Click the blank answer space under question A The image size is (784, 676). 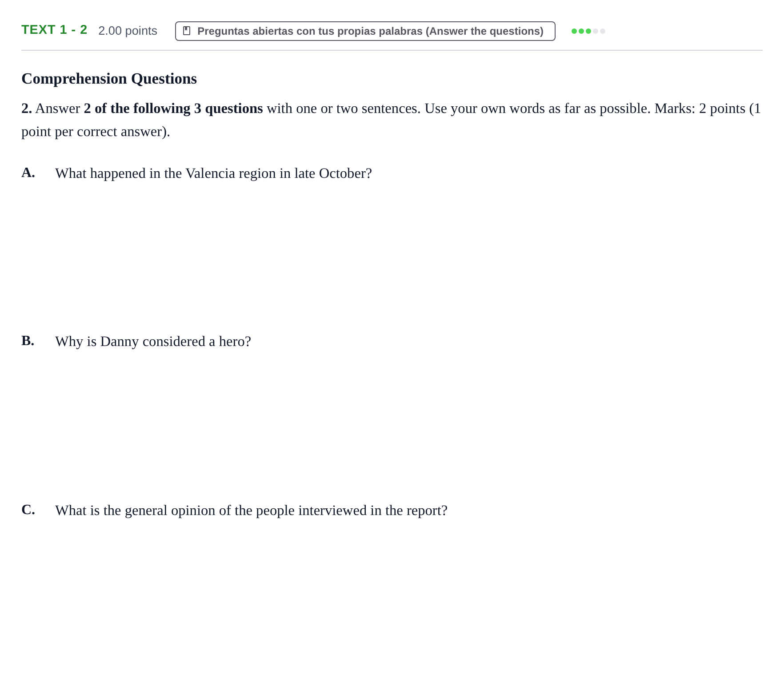(x=392, y=253)
